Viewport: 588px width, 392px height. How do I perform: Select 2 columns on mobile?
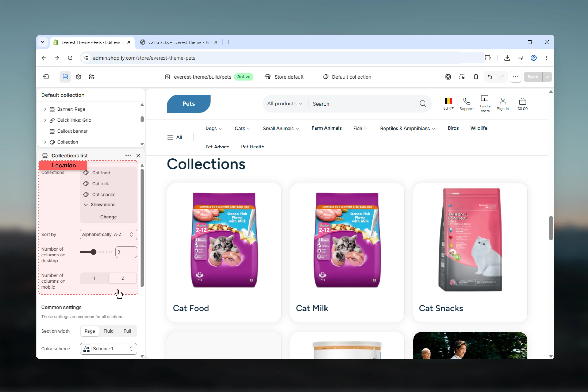point(122,278)
